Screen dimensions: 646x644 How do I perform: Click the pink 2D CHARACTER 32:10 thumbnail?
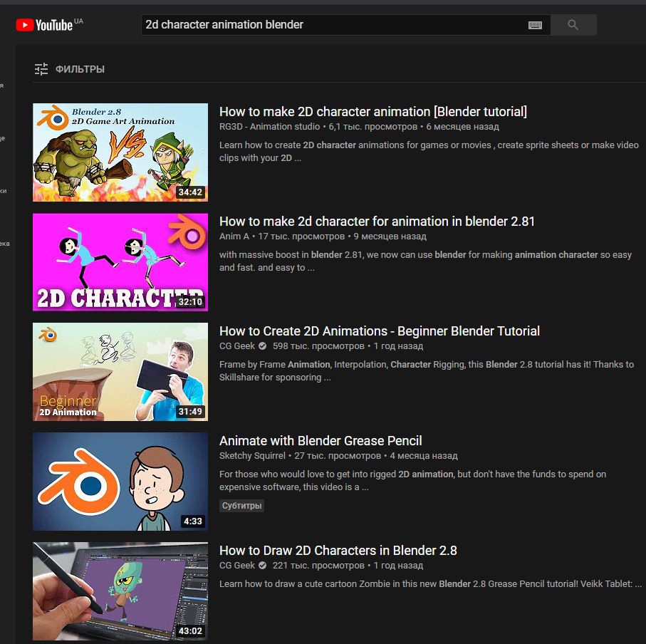[120, 262]
